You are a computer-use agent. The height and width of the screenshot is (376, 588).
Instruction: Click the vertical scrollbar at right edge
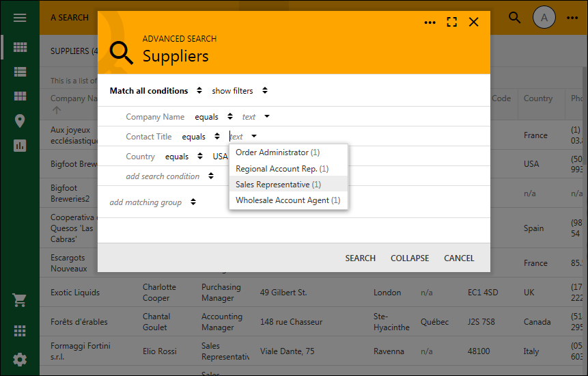pos(586,116)
